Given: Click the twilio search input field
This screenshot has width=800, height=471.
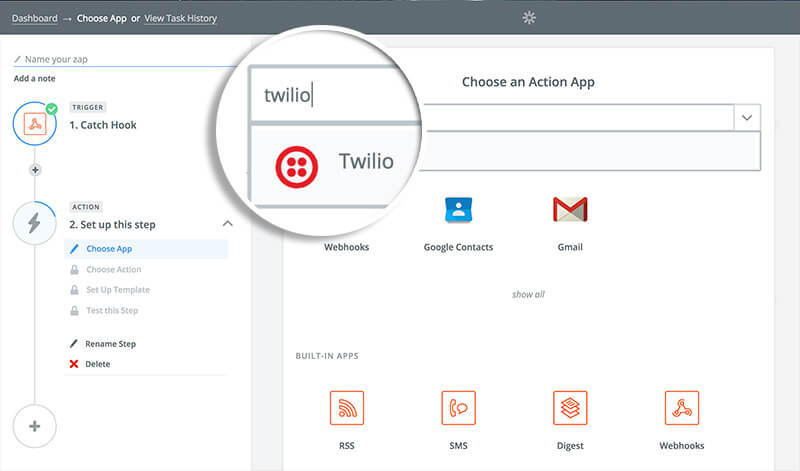Looking at the screenshot, I should 334,95.
